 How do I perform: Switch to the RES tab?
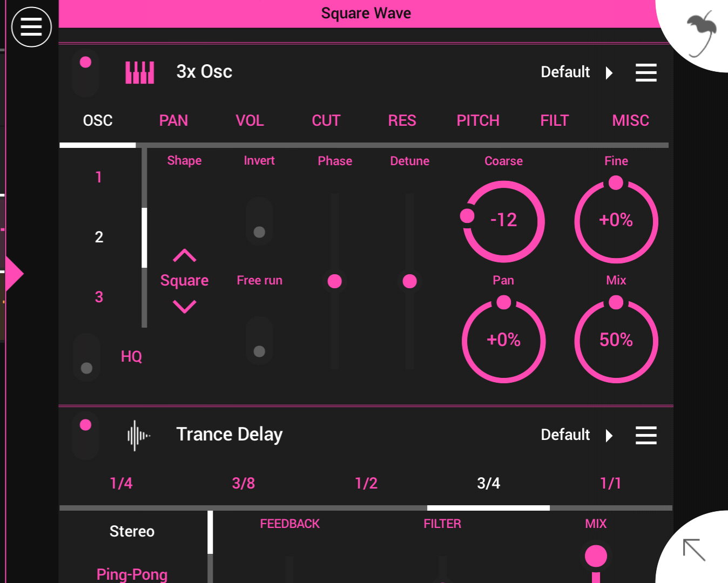[x=402, y=120]
